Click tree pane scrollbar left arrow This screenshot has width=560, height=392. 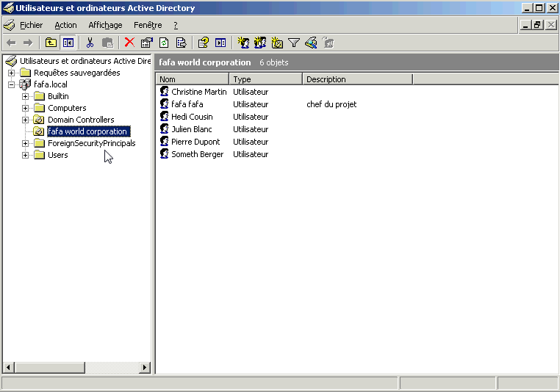point(9,367)
